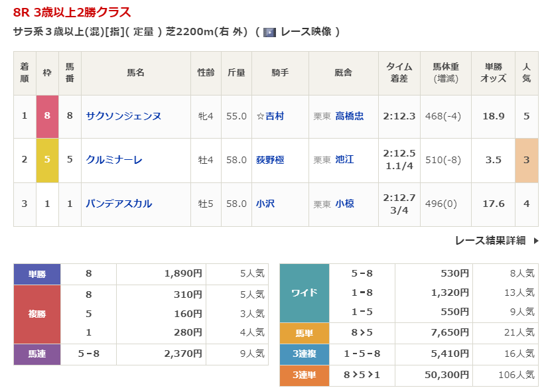Open trainer 池江 profile
Viewport: 548px width, 392px height.
[x=344, y=160]
